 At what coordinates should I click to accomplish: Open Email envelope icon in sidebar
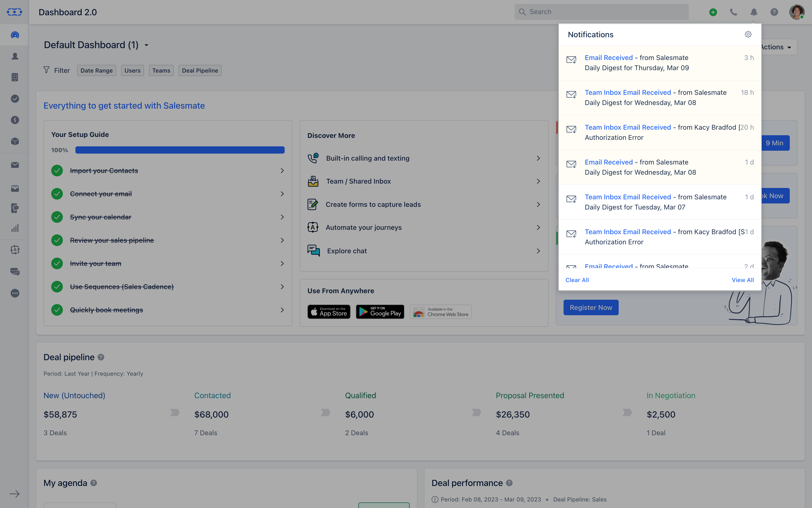point(15,165)
